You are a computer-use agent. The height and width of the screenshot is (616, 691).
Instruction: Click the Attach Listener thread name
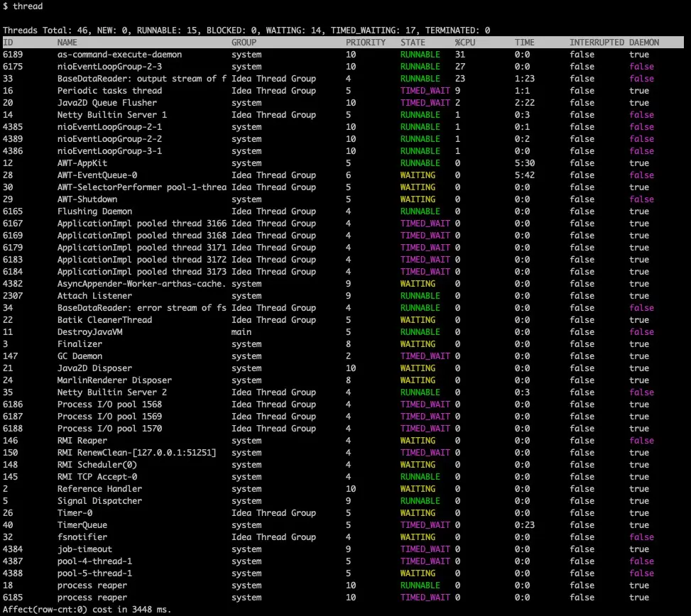(x=94, y=296)
